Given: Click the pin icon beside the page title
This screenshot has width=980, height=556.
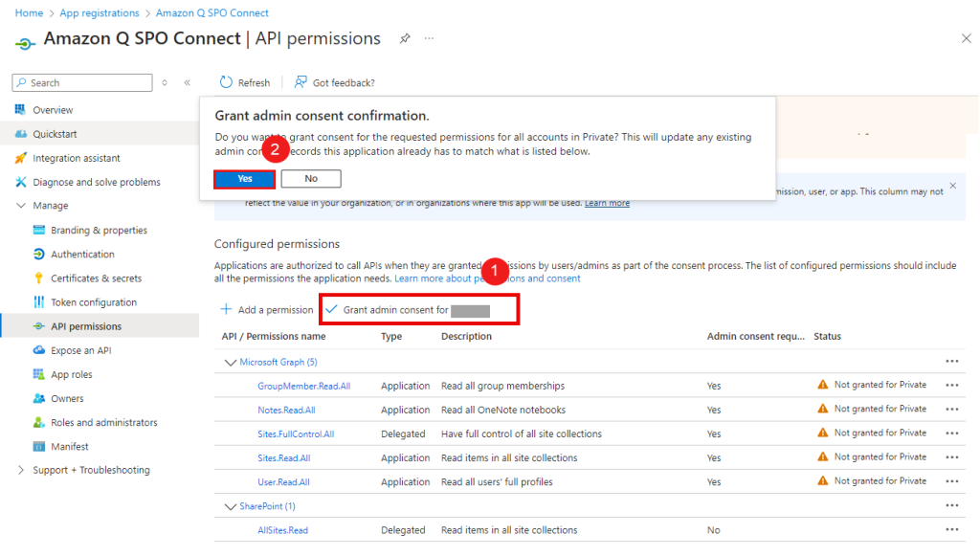Looking at the screenshot, I should click(405, 38).
